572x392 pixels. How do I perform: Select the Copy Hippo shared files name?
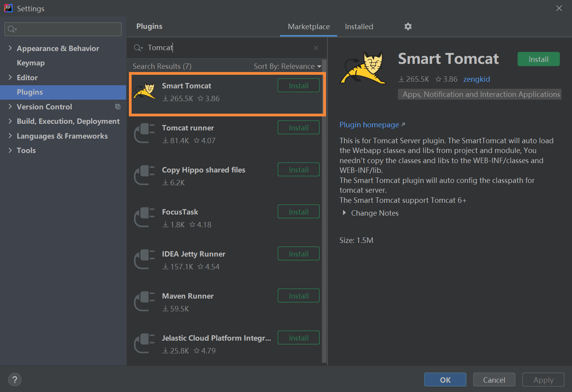click(x=204, y=170)
